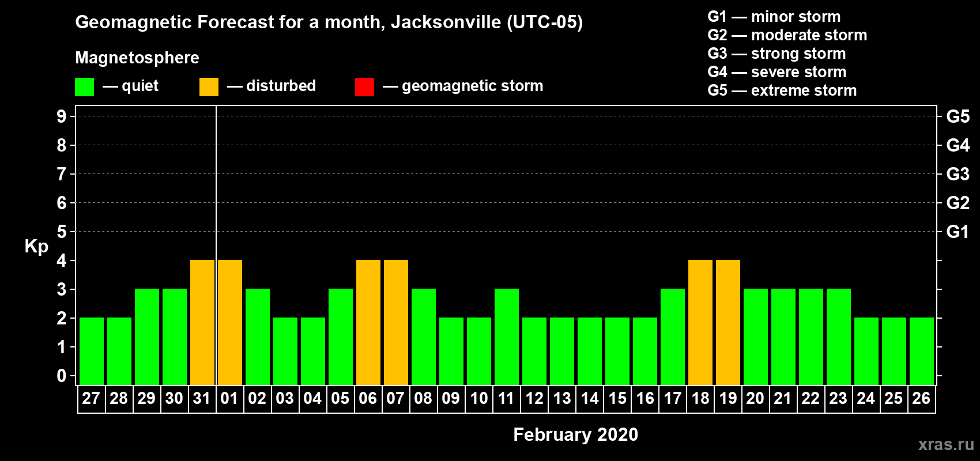980x461 pixels.
Task: Click the date label 09
Action: pyautogui.click(x=451, y=399)
